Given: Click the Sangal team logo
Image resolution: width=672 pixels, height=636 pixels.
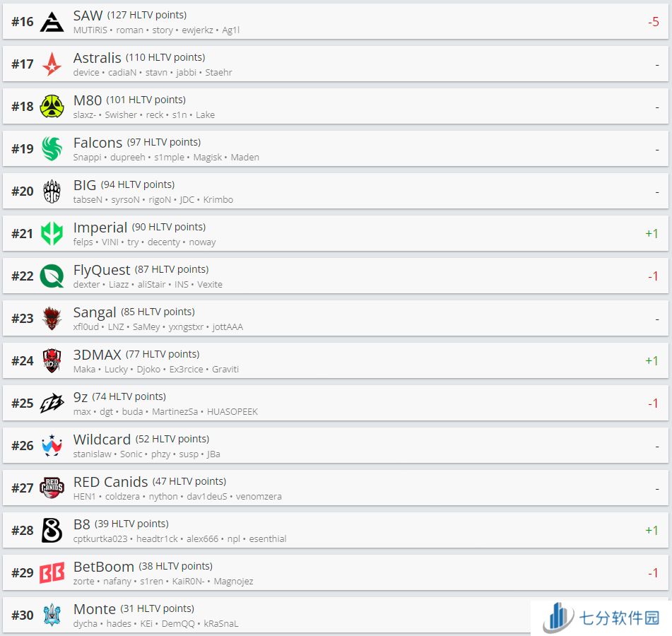Looking at the screenshot, I should (x=52, y=319).
